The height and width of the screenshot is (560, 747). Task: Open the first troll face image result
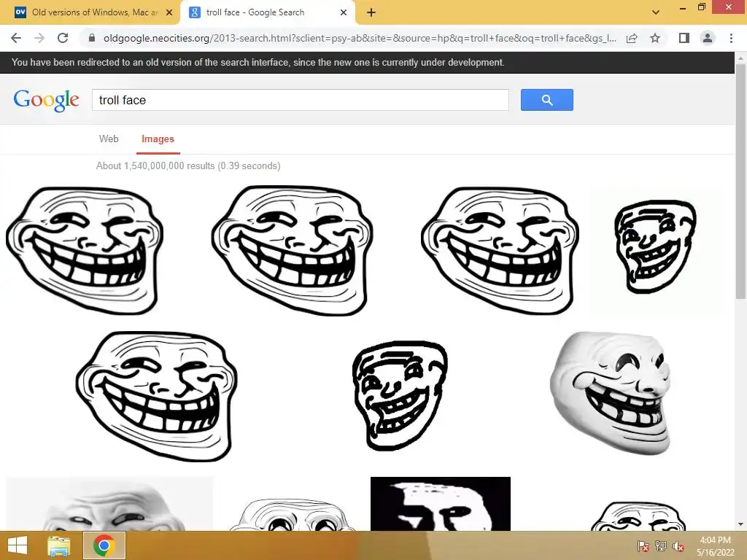click(x=85, y=250)
